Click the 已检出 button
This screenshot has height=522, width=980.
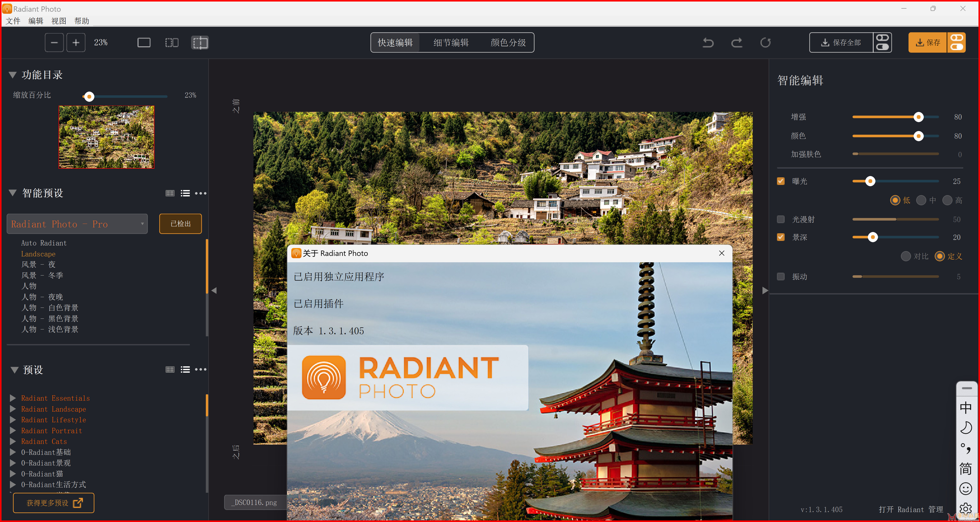coord(180,224)
